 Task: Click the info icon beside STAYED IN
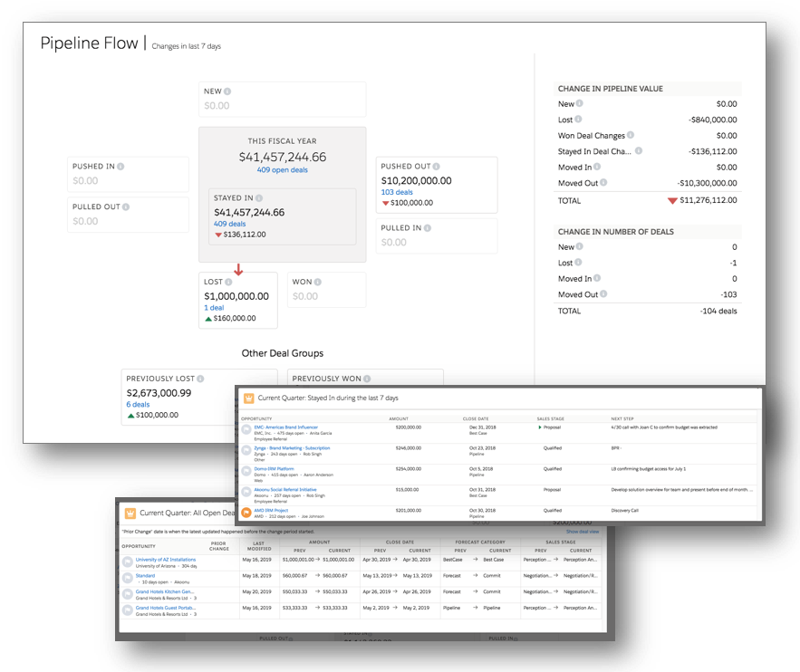coord(259,197)
